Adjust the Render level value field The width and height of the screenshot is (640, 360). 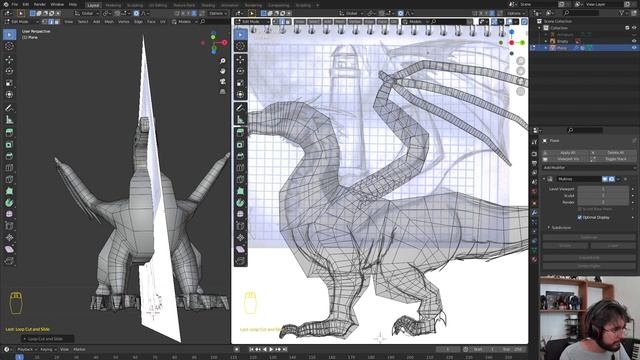click(x=603, y=202)
